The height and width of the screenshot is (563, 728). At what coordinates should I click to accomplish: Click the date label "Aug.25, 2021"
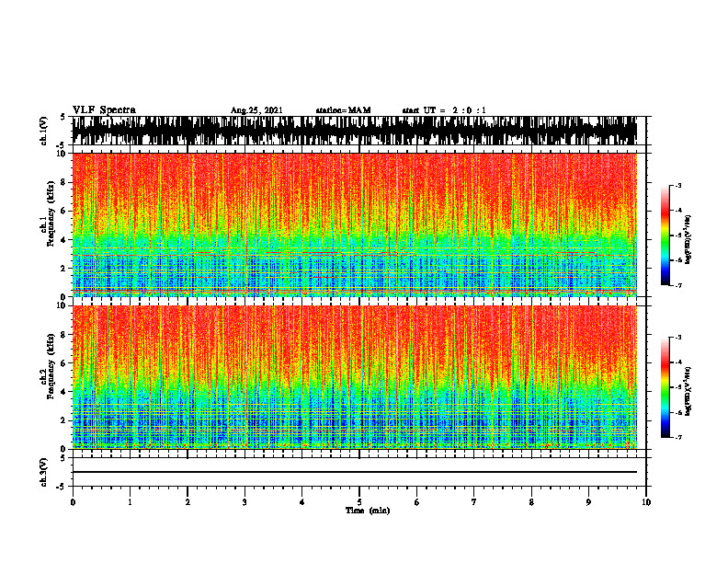(256, 110)
